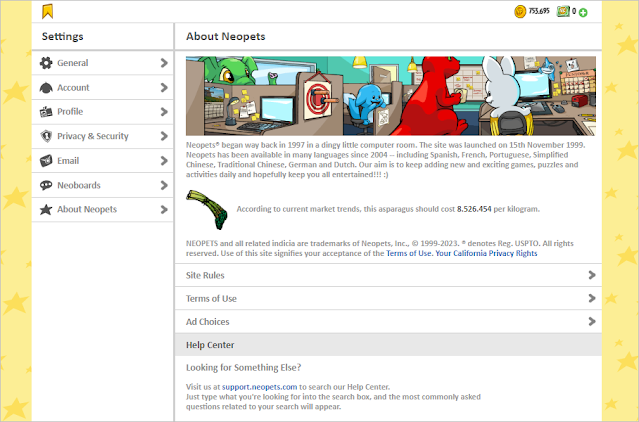Click the Neopoints coin icon

pos(520,11)
